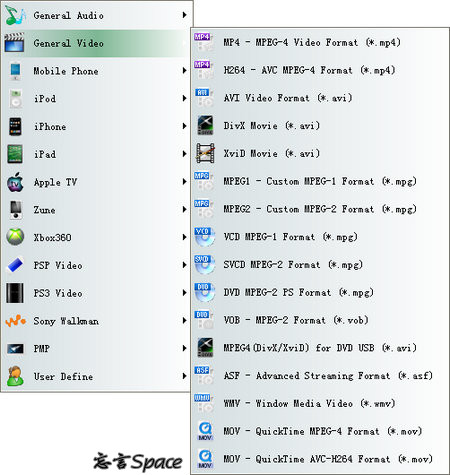The width and height of the screenshot is (450, 475).
Task: Click the VCD disc icon
Action: pos(204,237)
